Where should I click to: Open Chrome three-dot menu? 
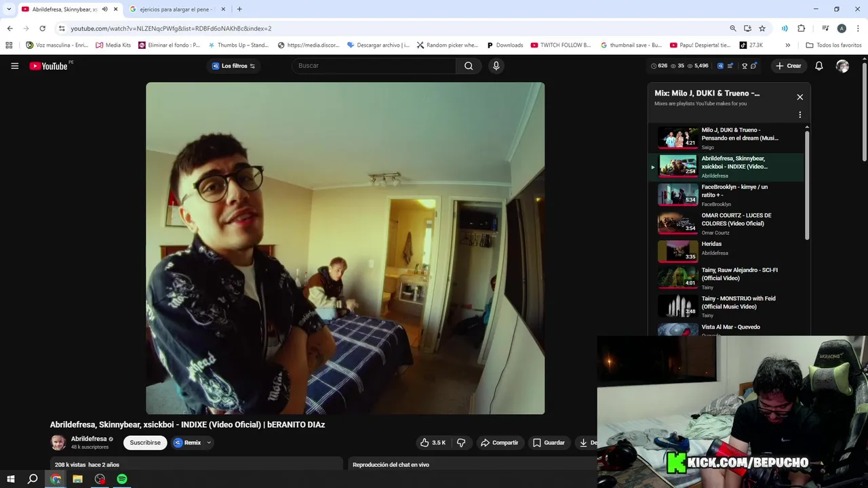858,28
